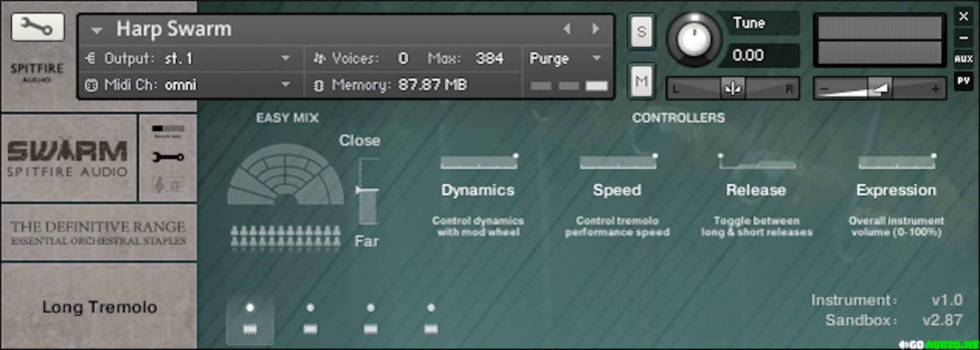Adjust the Expression controller slider
This screenshot has height=350, width=980.
[x=897, y=162]
